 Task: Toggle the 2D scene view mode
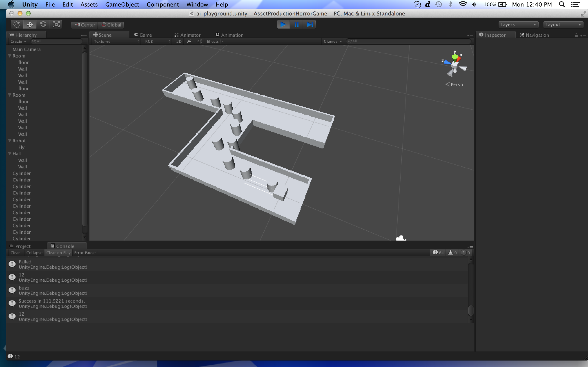pos(179,42)
